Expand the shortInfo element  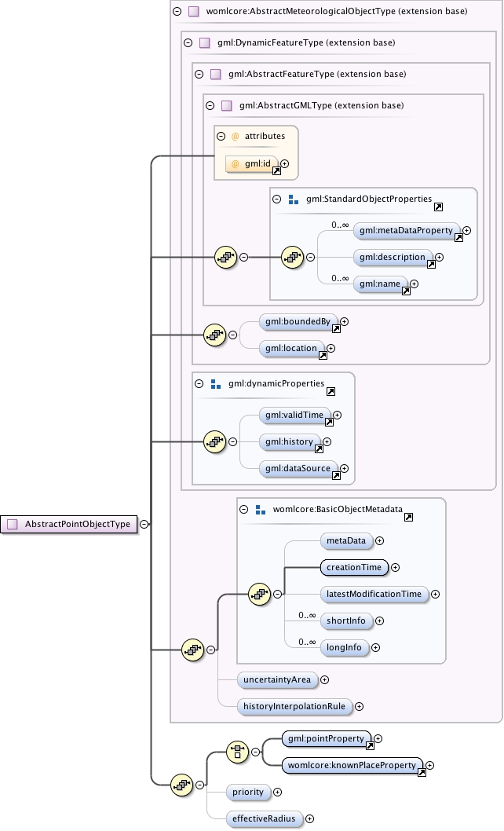[x=379, y=621]
